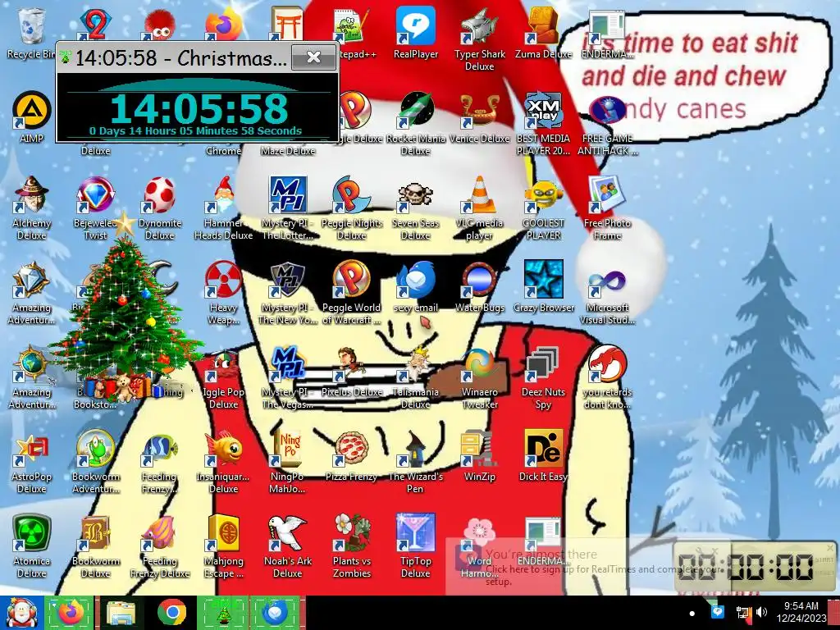Open Bookworm Adventures icon
The height and width of the screenshot is (630, 840).
(x=95, y=462)
